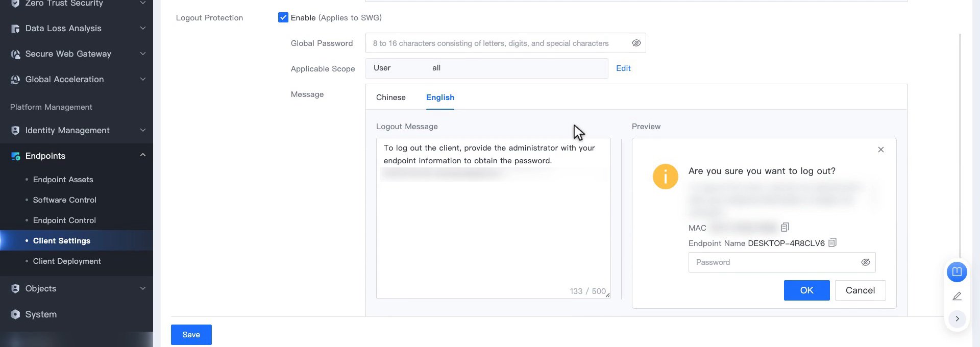980x347 pixels.
Task: Expand the Identity Management menu
Action: pyautogui.click(x=143, y=130)
